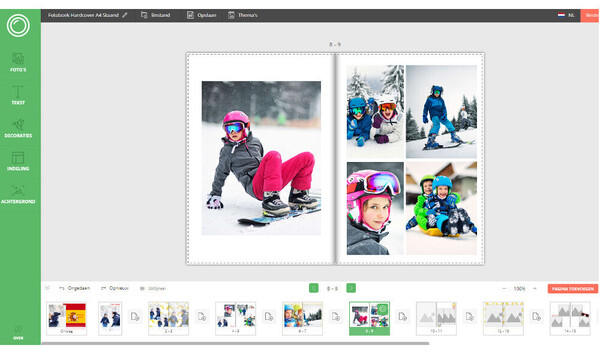Select the large snowboarder photo on left page
600x360 pixels.
pos(261,158)
